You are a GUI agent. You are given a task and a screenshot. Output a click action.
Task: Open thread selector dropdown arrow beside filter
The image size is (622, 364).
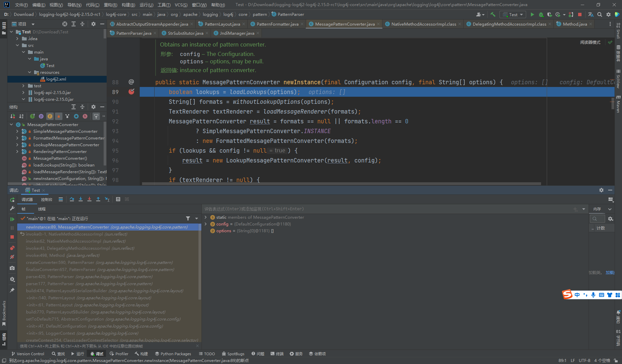(x=197, y=218)
